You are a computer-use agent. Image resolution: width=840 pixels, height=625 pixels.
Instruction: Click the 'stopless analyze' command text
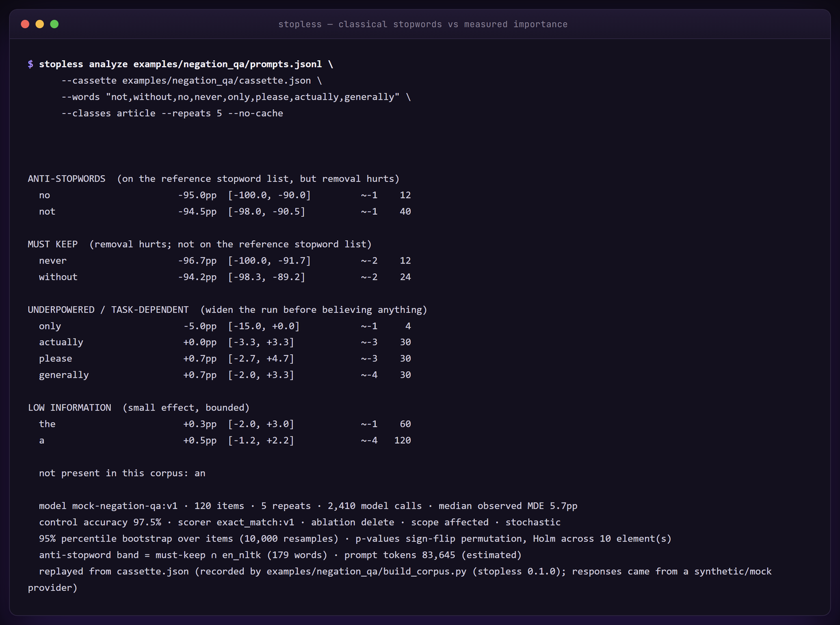[83, 64]
